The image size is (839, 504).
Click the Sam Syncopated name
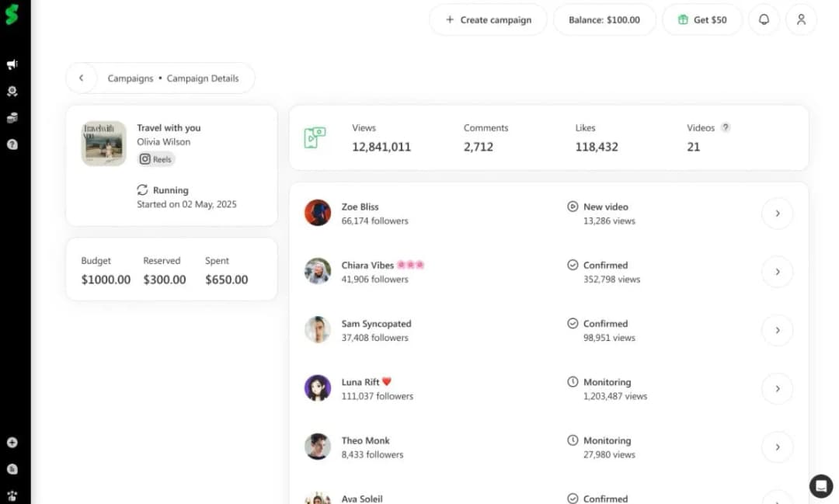pos(376,323)
